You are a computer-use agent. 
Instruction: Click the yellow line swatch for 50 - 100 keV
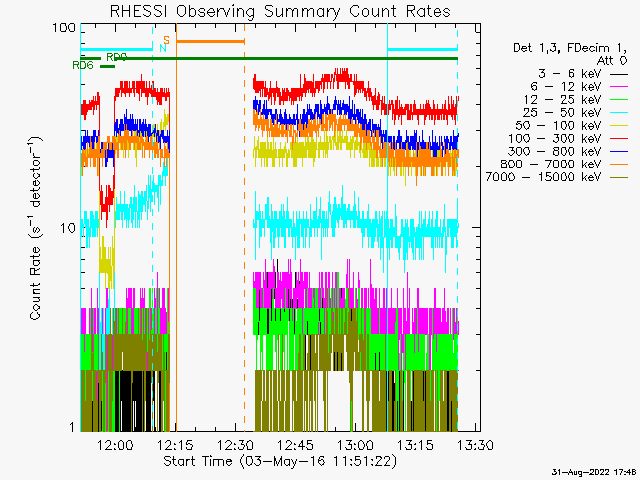pyautogui.click(x=619, y=126)
